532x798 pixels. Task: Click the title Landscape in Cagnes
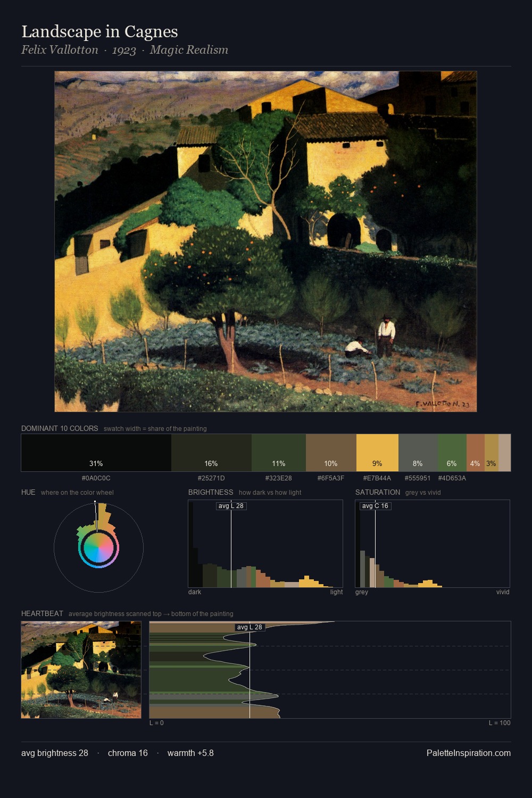pyautogui.click(x=99, y=31)
